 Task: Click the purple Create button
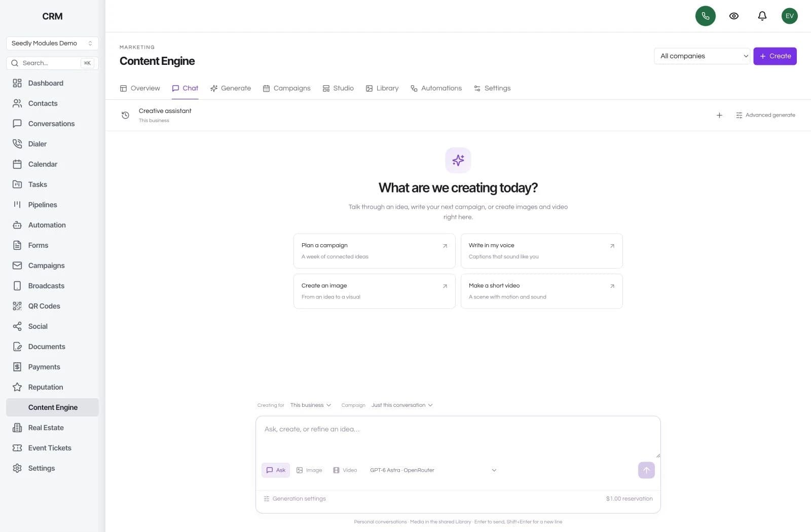[x=775, y=56]
